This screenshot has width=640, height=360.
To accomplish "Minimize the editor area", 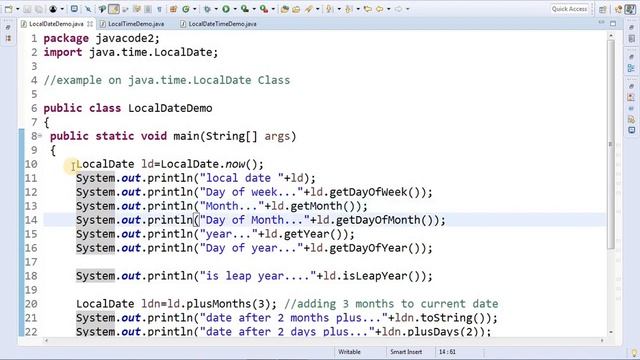I will [601, 23].
